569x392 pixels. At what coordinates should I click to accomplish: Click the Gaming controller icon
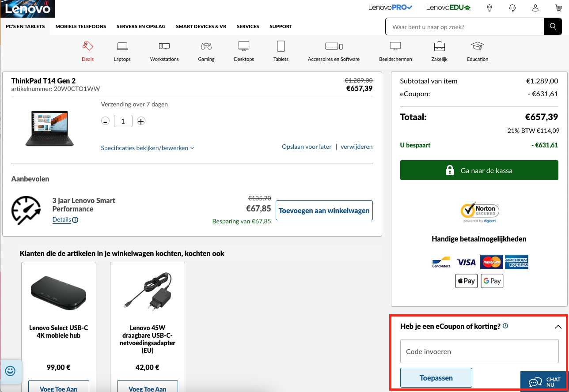pyautogui.click(x=206, y=46)
